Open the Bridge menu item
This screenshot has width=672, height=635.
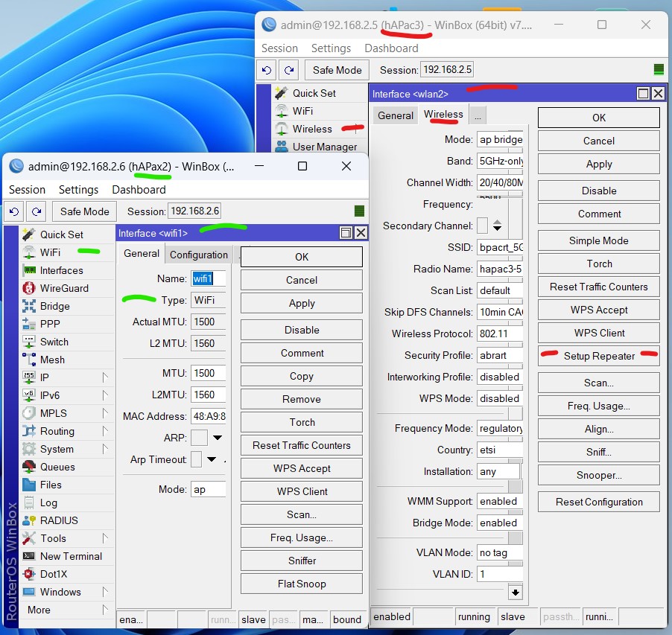[x=54, y=306]
